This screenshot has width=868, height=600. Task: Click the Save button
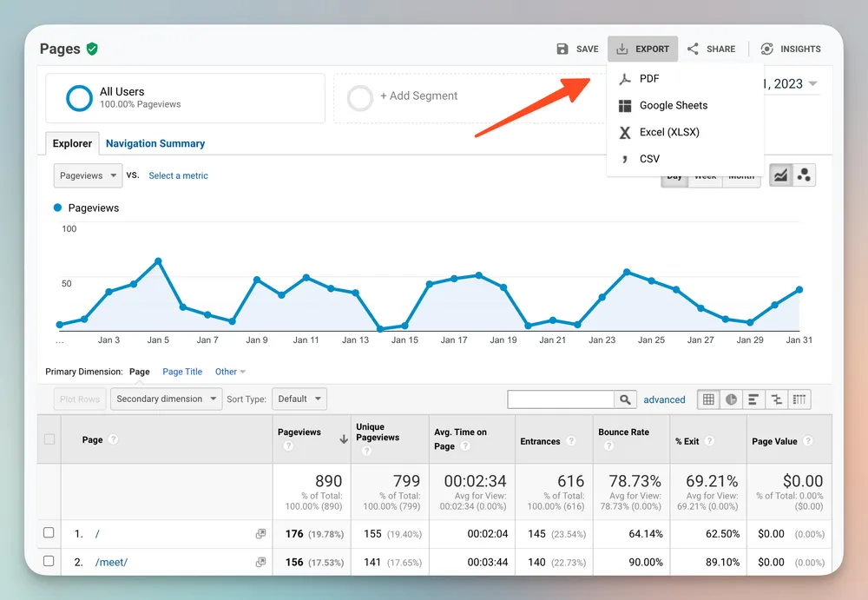(x=578, y=49)
